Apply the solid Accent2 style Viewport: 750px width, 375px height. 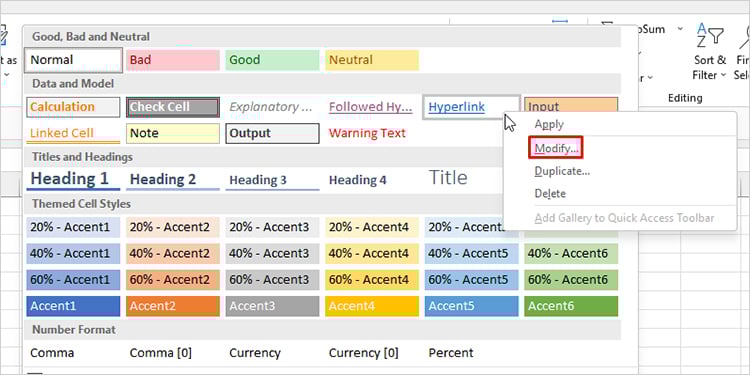click(173, 306)
